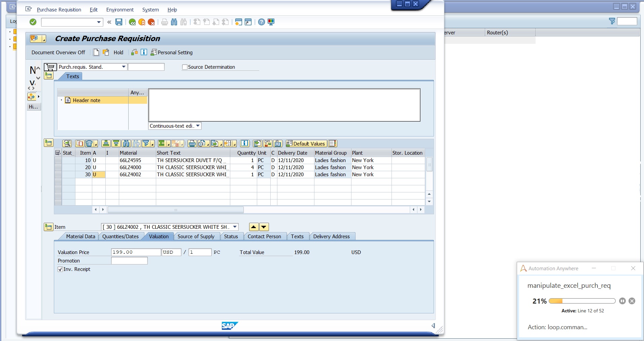Click the Help question mark icon
This screenshot has height=341, width=644.
pyautogui.click(x=261, y=22)
